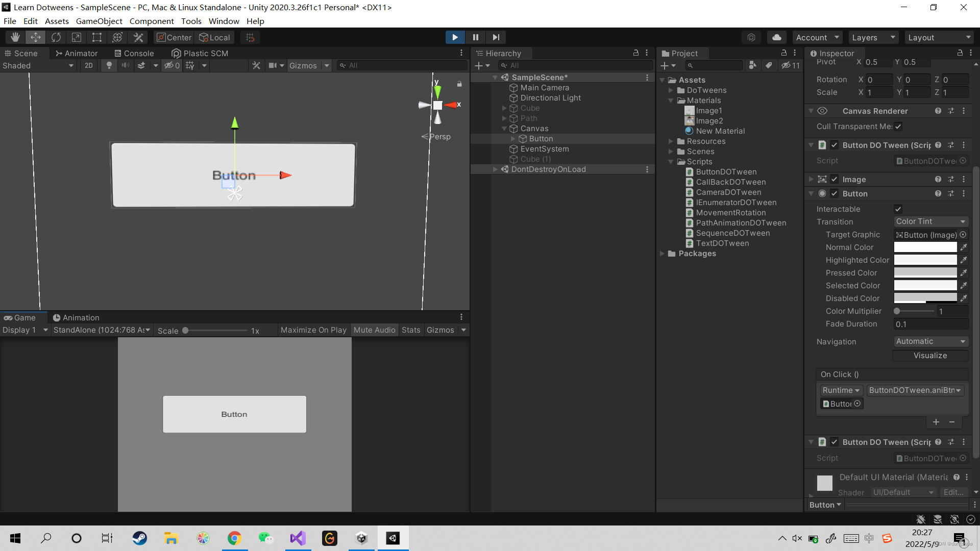The height and width of the screenshot is (551, 980).
Task: Open the GameObject menu
Action: click(x=99, y=21)
